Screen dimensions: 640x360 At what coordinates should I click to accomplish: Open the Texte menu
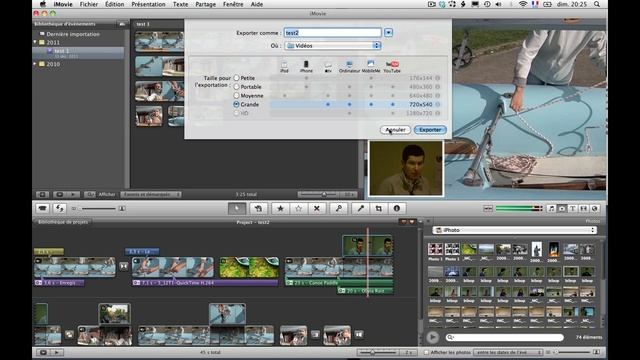click(x=180, y=4)
